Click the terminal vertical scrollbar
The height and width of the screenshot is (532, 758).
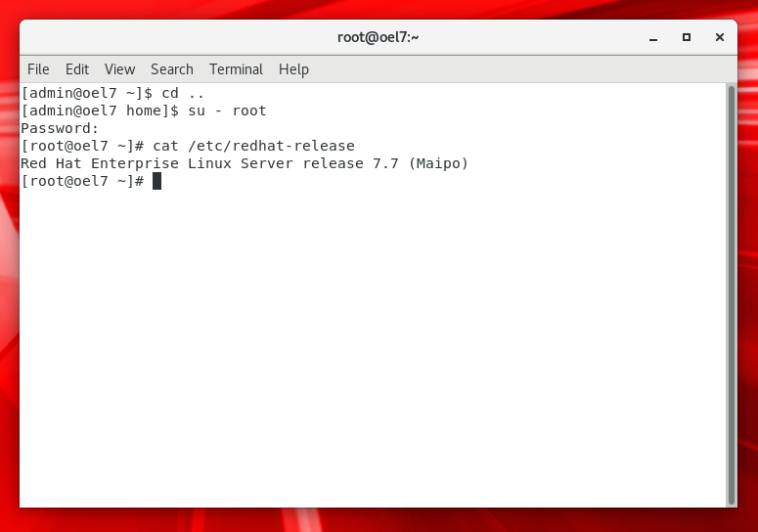[x=732, y=294]
